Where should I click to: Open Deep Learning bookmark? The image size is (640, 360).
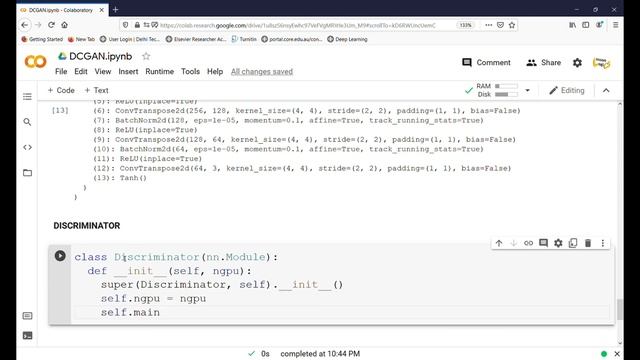(347, 39)
